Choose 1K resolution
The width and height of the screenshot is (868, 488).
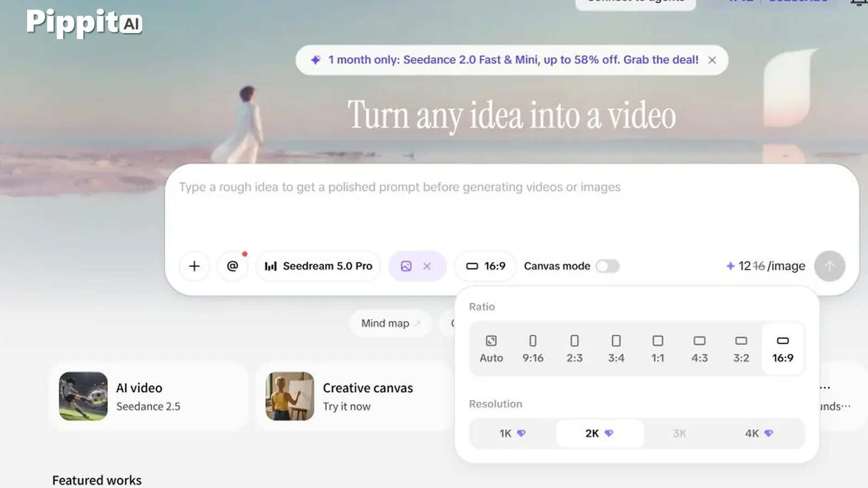(x=513, y=433)
